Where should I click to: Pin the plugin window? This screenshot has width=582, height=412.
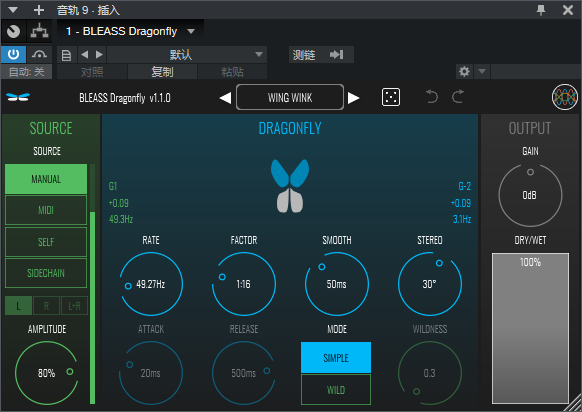pos(541,10)
